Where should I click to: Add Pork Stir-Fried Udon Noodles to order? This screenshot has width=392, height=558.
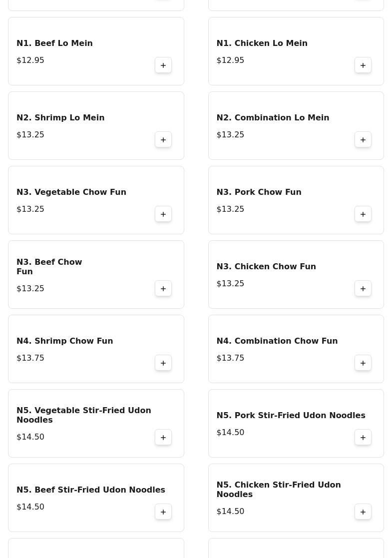pos(363,438)
